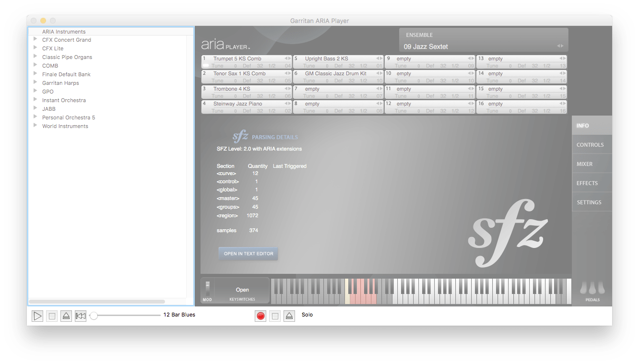Click the MOD wheel slider

208,289
